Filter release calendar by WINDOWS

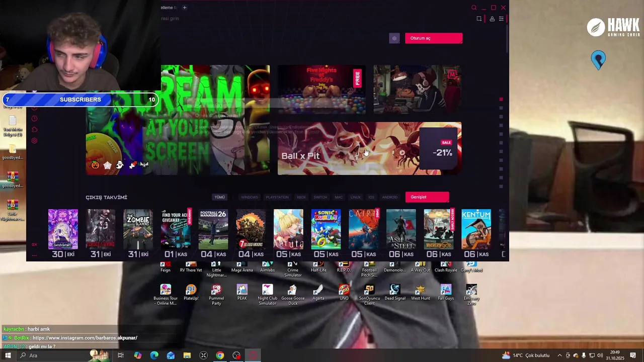pyautogui.click(x=249, y=197)
